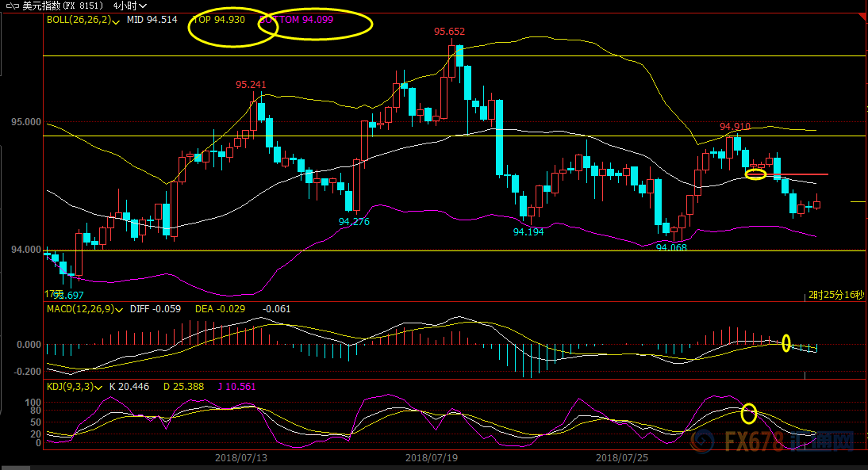Viewport: 868px width, 470px height.
Task: Click the yellow circle on KDJ crossover
Action: tap(748, 413)
